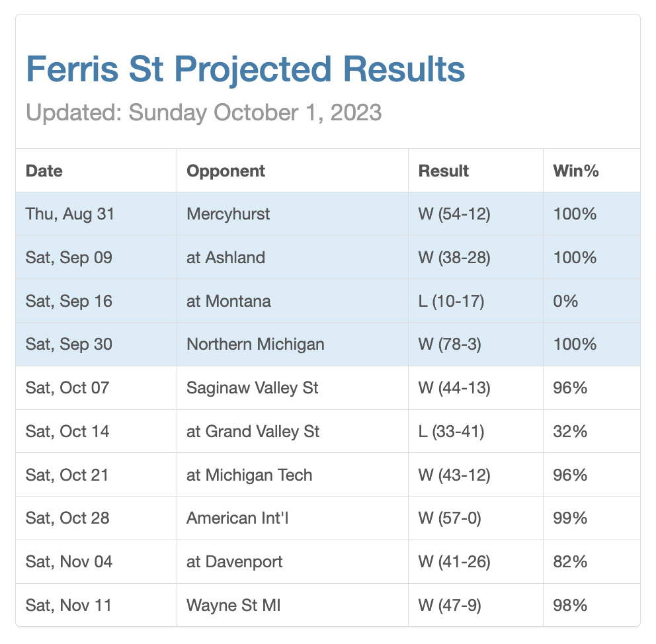Select the Opponent column header
Viewport: 656px width, 644px height.
(225, 171)
